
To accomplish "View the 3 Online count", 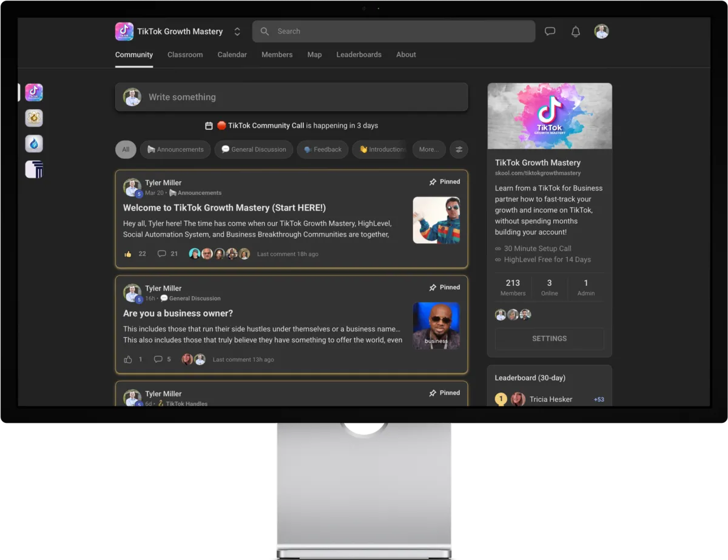I will point(550,288).
